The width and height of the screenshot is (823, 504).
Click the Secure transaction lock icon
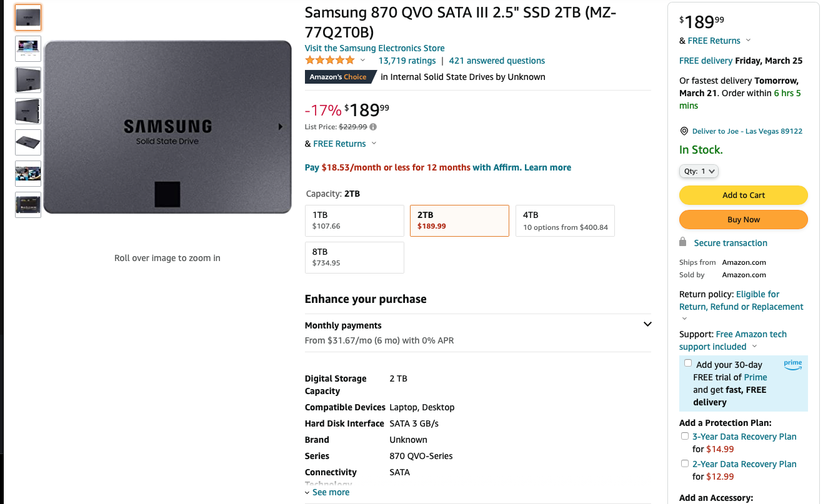(683, 242)
